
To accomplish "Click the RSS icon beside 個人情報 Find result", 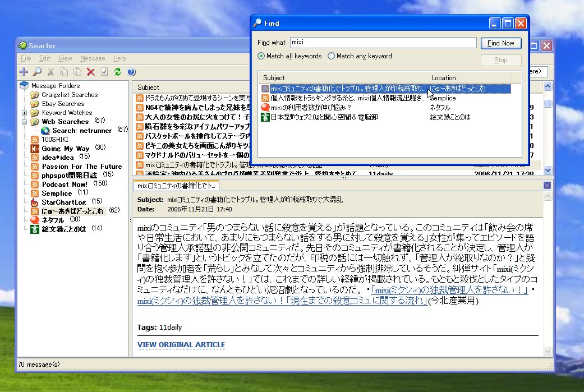I will point(265,98).
